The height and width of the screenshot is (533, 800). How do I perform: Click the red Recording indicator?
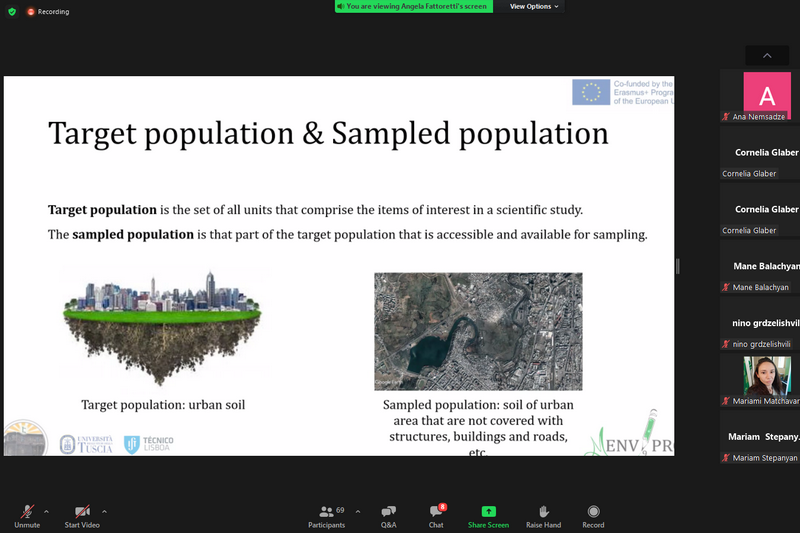click(48, 11)
